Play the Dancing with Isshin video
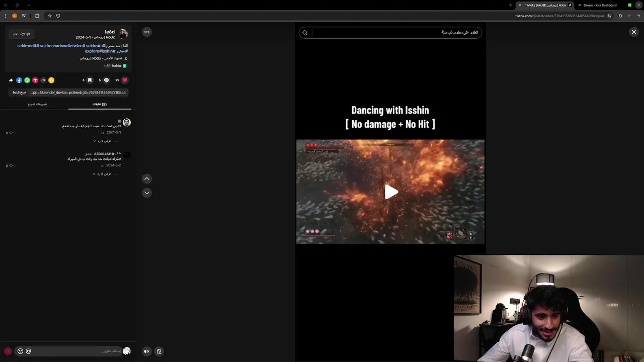This screenshot has height=362, width=644. pyautogui.click(x=391, y=192)
